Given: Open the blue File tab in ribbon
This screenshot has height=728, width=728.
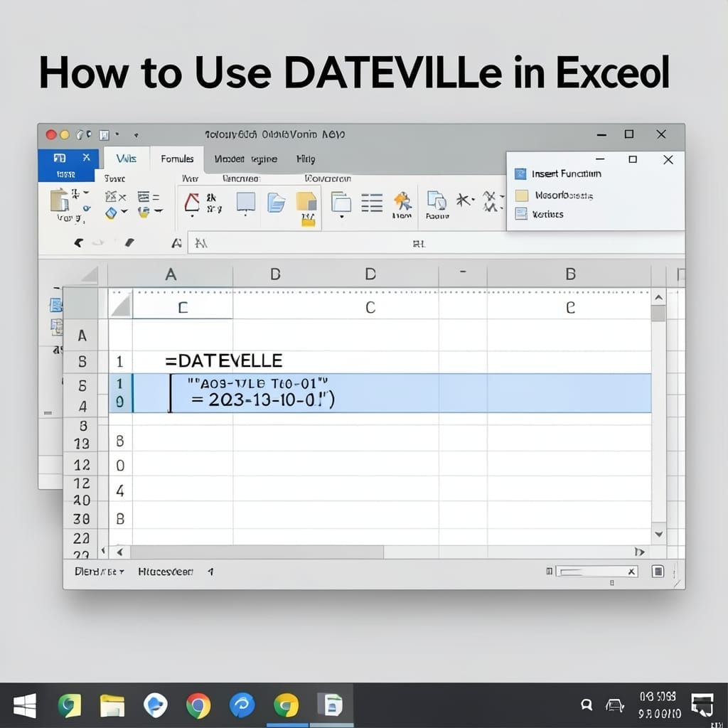Looking at the screenshot, I should point(68,165).
